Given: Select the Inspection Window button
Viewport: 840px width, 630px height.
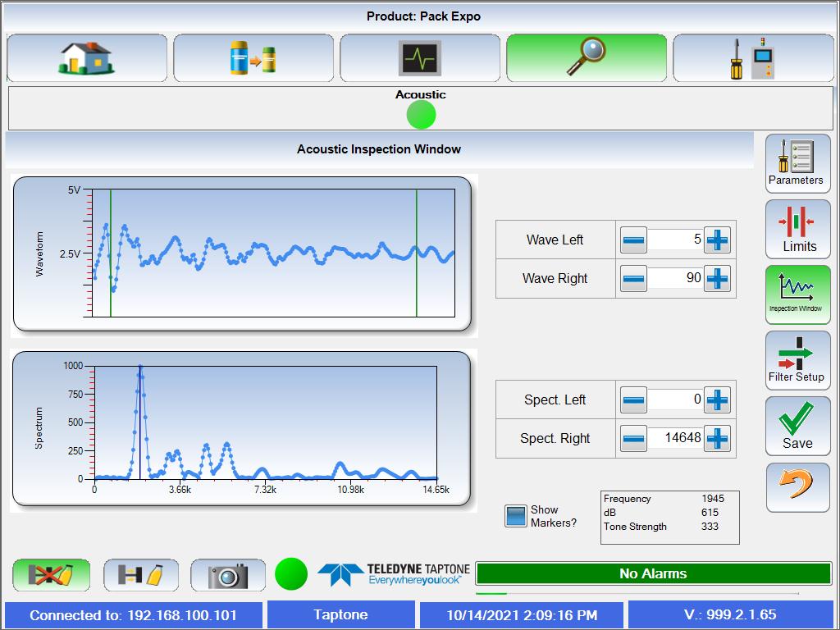Looking at the screenshot, I should click(x=797, y=294).
